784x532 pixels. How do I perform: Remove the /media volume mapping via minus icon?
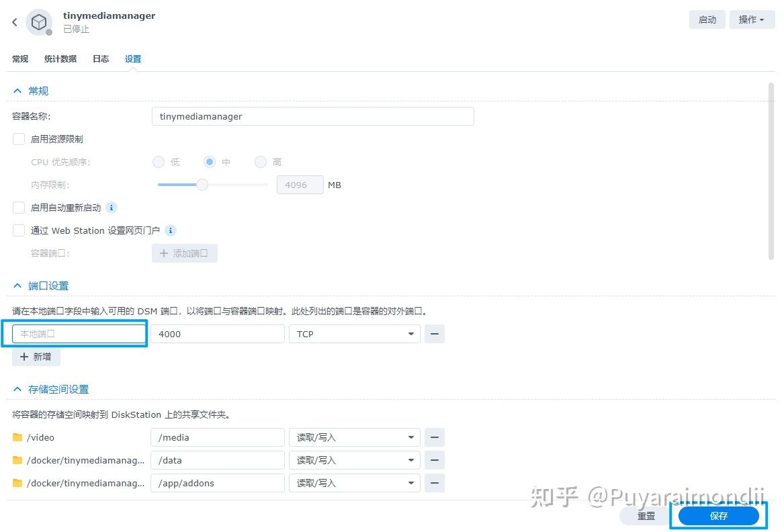coord(435,437)
